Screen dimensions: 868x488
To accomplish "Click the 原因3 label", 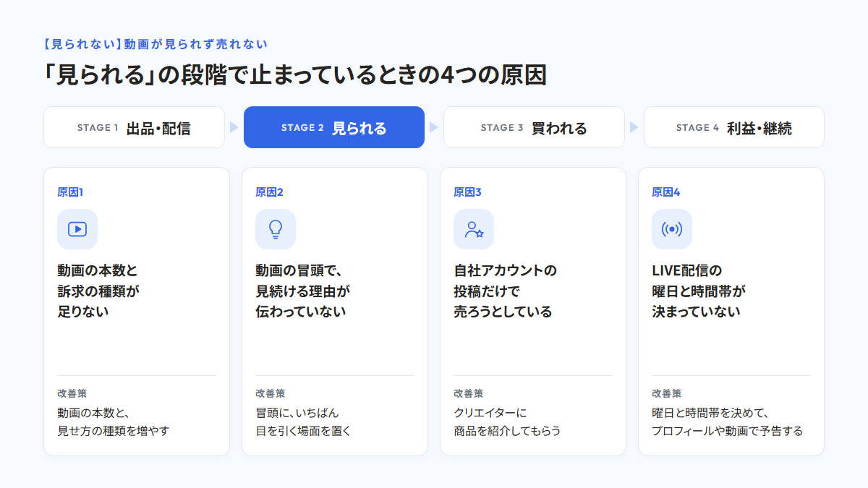I will coord(468,192).
